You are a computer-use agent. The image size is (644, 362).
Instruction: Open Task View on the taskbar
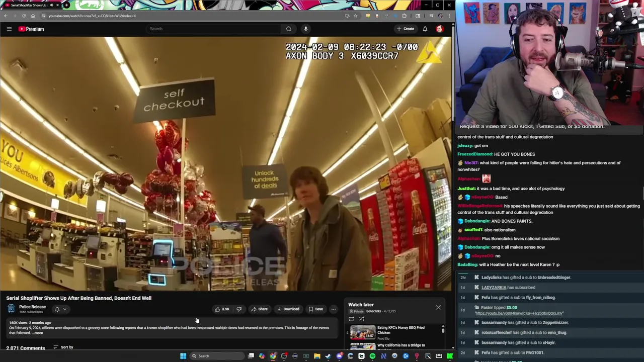pyautogui.click(x=251, y=356)
